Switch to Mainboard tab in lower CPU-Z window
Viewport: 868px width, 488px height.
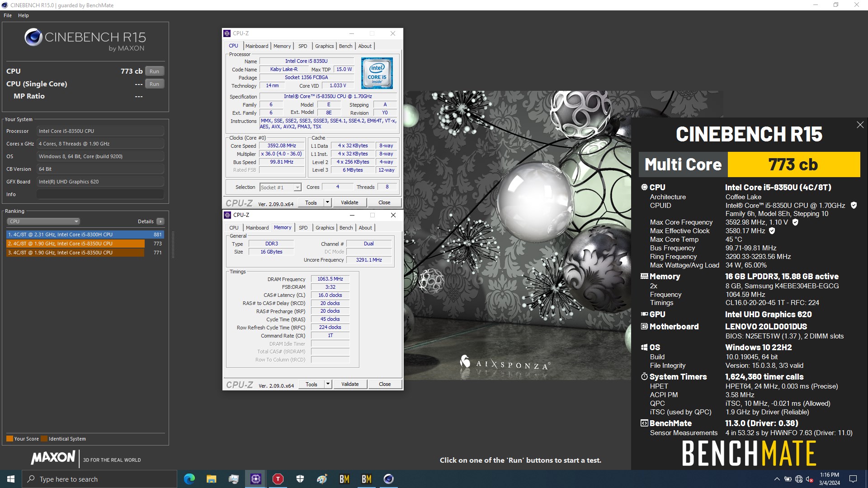click(x=257, y=228)
